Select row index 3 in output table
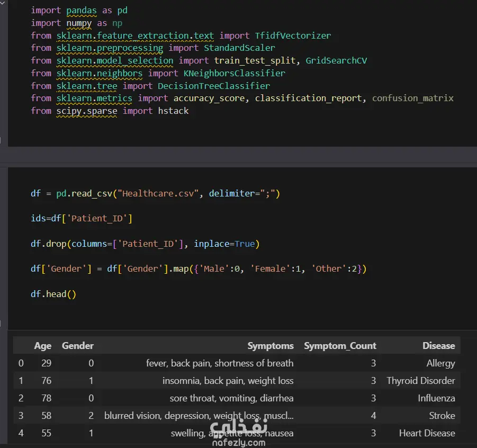Image resolution: width=477 pixels, height=448 pixels. [x=21, y=416]
